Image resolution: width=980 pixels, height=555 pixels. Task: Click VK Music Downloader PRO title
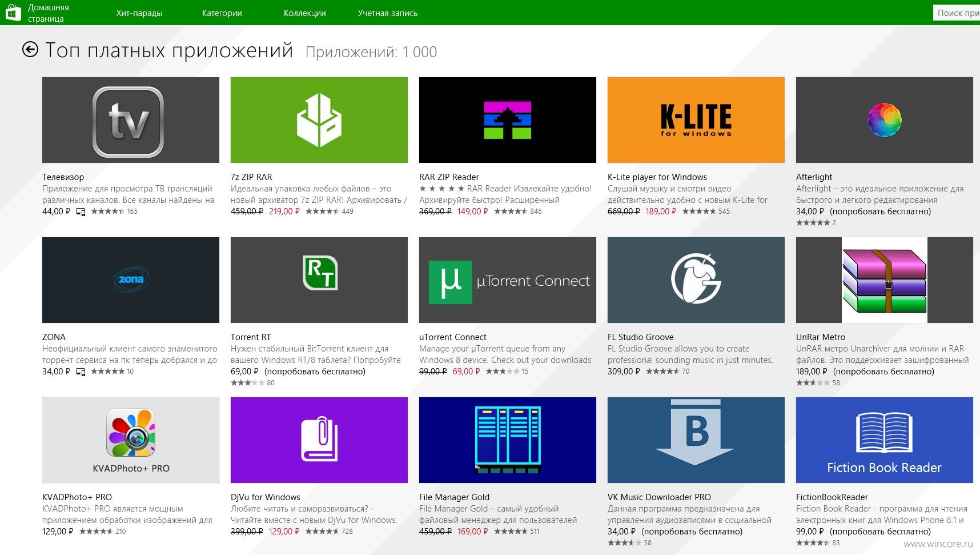tap(659, 497)
